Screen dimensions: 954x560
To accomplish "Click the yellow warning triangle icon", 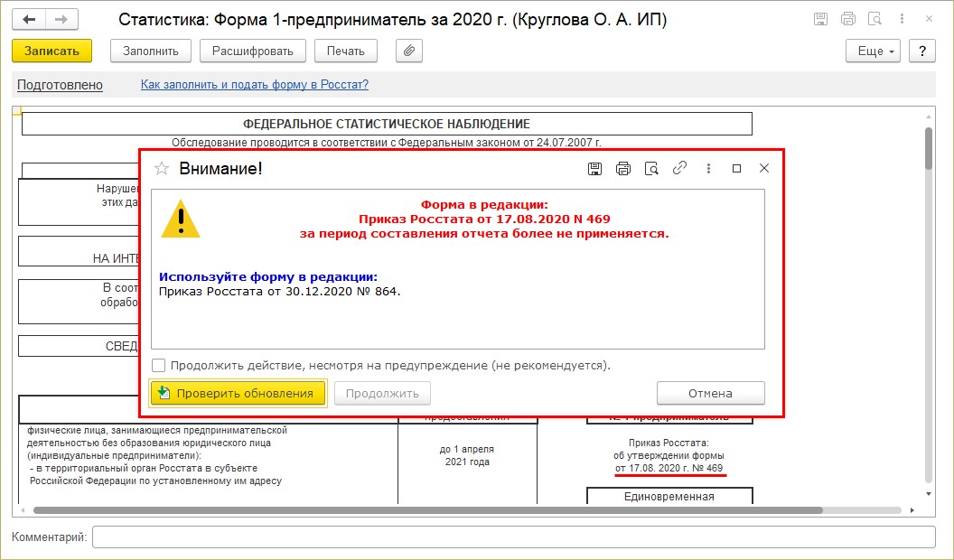I will point(181,219).
